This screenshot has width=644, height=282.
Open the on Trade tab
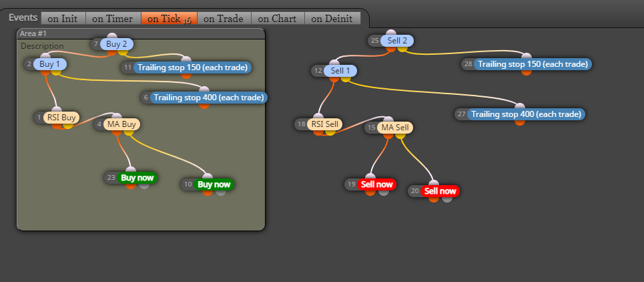pos(224,19)
